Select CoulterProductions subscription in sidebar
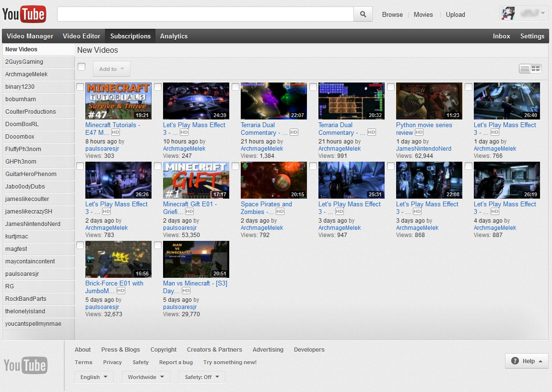Image resolution: width=552 pixels, height=392 pixels. [x=38, y=112]
